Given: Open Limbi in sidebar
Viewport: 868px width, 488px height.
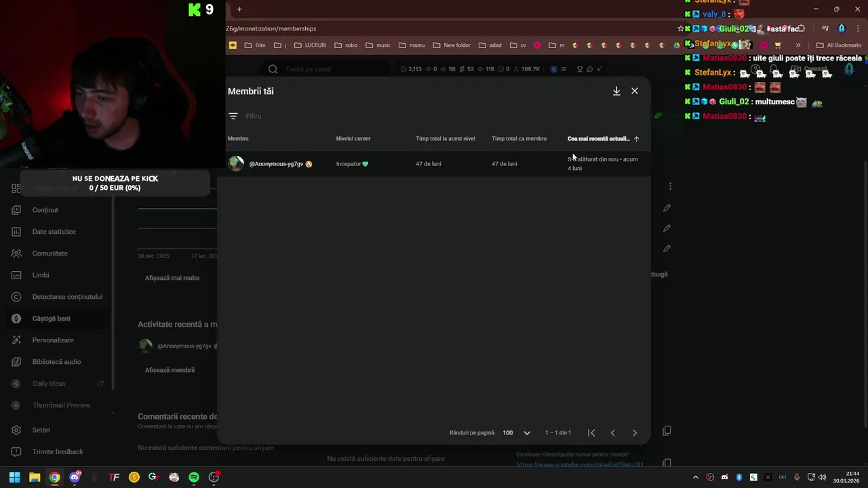Looking at the screenshot, I should coord(41,275).
